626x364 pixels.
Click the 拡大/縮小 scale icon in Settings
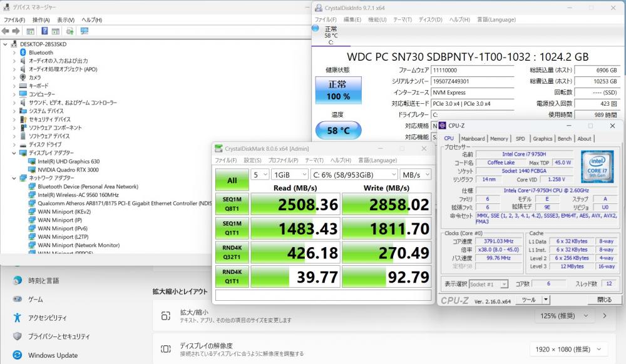(166, 316)
